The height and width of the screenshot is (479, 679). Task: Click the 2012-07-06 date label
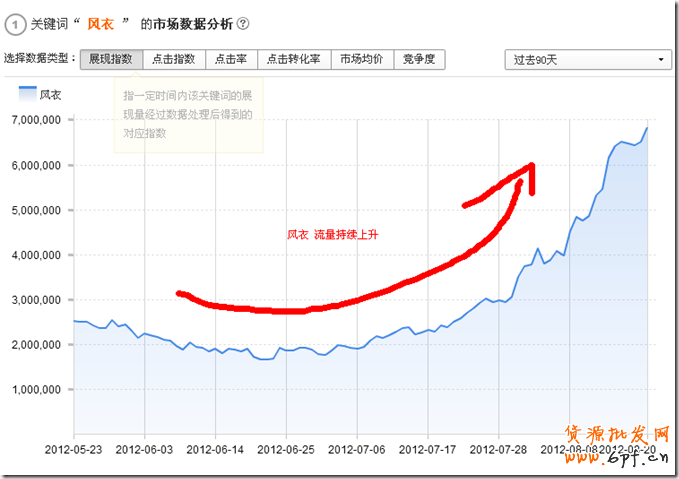pos(357,450)
